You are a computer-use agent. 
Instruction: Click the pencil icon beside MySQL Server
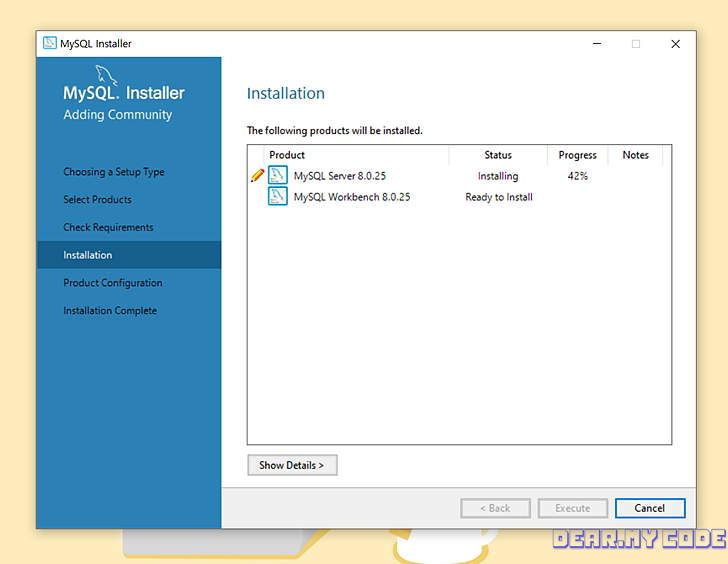click(x=257, y=175)
